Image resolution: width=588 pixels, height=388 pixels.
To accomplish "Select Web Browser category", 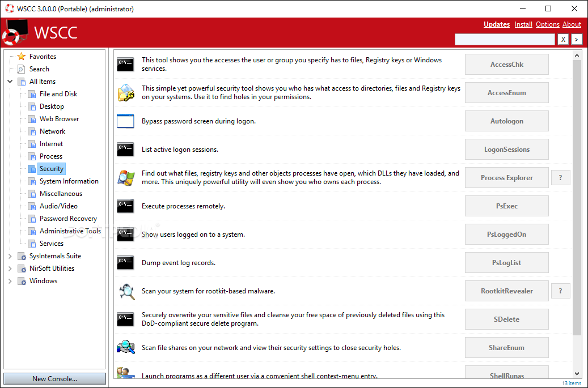I will (59, 119).
